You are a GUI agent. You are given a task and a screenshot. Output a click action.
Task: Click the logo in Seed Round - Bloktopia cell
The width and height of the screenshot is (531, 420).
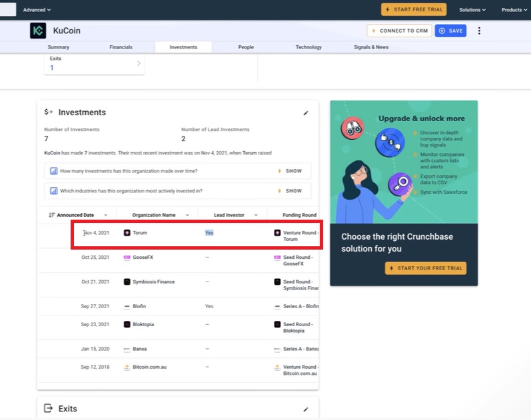click(x=277, y=324)
